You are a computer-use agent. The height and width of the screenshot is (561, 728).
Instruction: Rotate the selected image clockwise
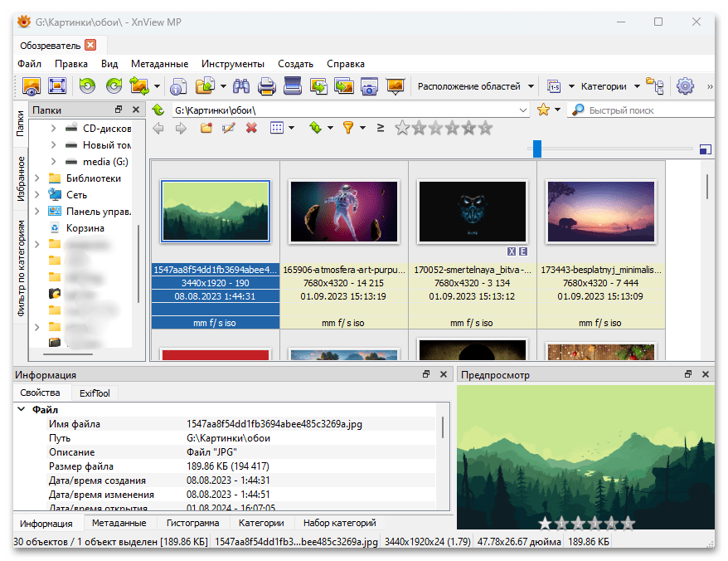pyautogui.click(x=114, y=85)
